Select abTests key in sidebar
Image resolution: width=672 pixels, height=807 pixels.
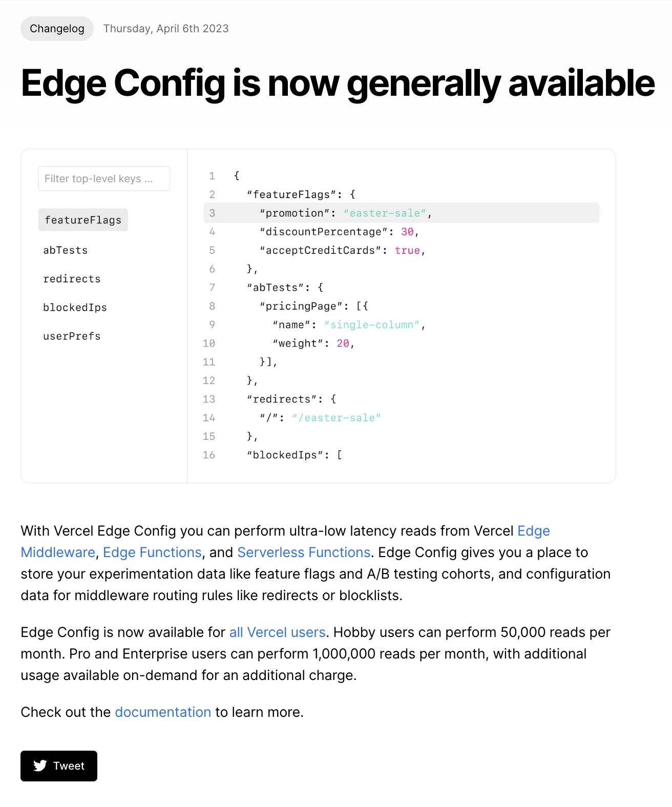(x=66, y=250)
